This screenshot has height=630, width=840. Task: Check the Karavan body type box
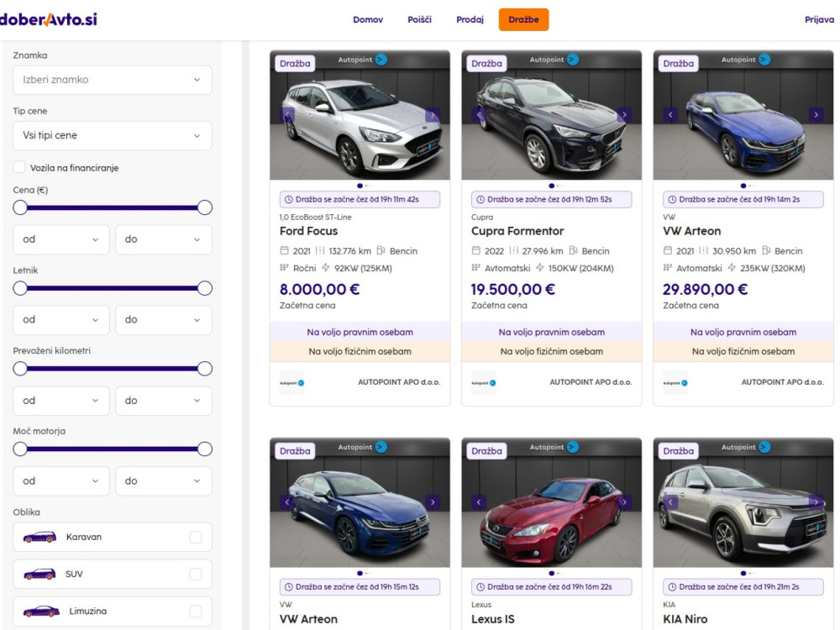[x=196, y=537]
